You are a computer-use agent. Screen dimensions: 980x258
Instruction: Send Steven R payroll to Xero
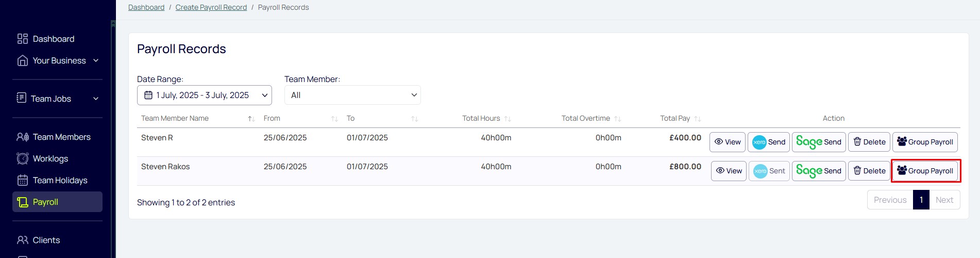(x=768, y=142)
